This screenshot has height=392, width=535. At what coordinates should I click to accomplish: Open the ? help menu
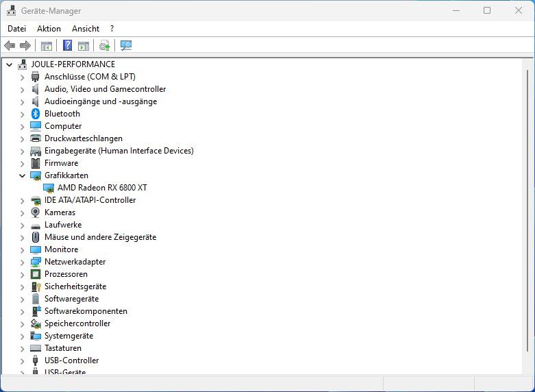tap(112, 29)
